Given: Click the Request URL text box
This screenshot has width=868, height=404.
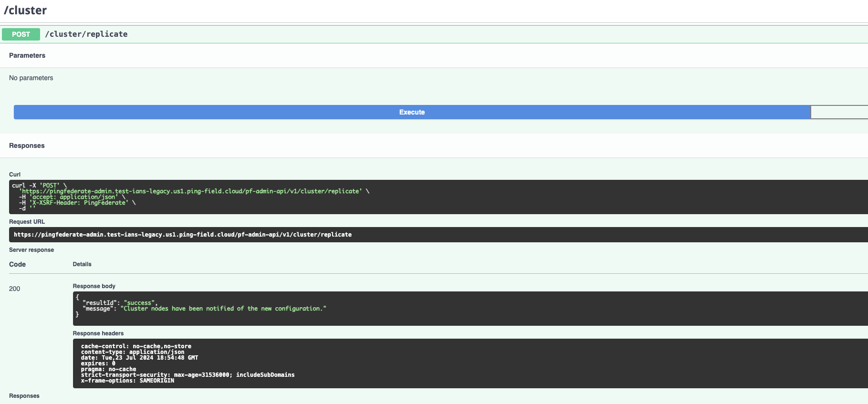Looking at the screenshot, I should pos(438,235).
